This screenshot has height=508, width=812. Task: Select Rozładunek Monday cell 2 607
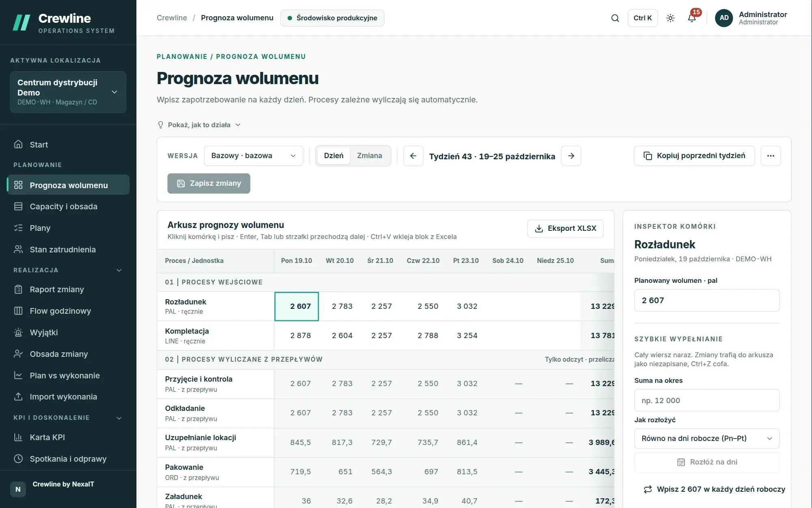pyautogui.click(x=297, y=306)
